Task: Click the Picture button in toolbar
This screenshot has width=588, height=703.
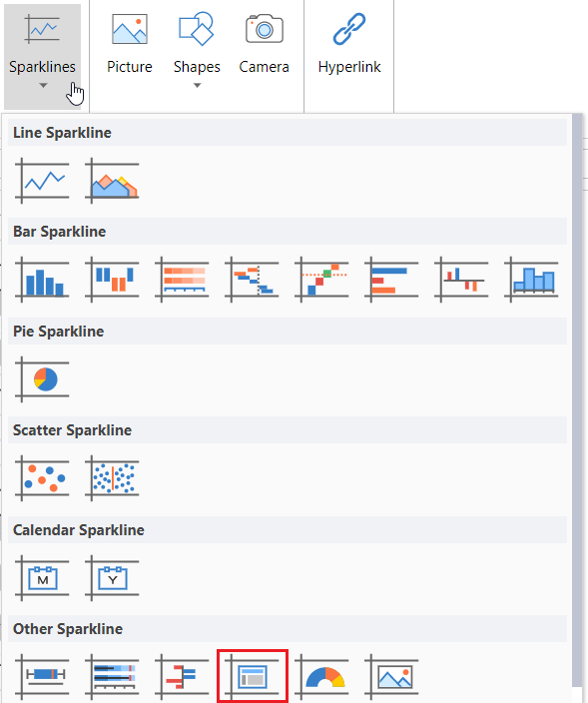Action: [x=130, y=45]
